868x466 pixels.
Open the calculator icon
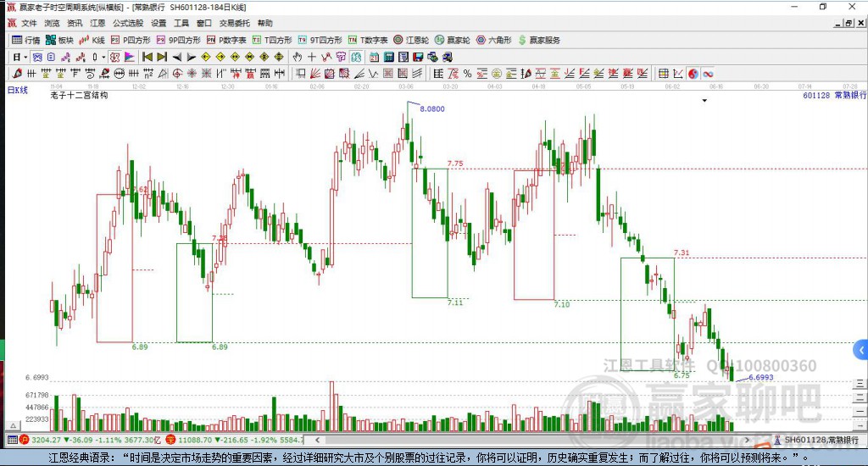[388, 57]
